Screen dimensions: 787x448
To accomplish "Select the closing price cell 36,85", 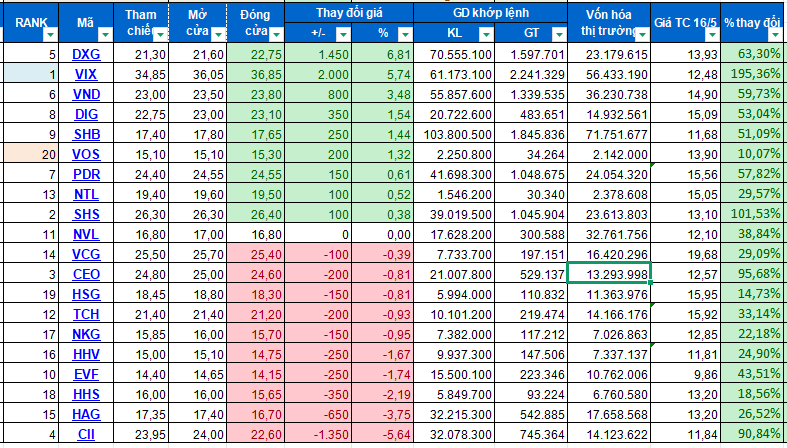I will [x=255, y=74].
